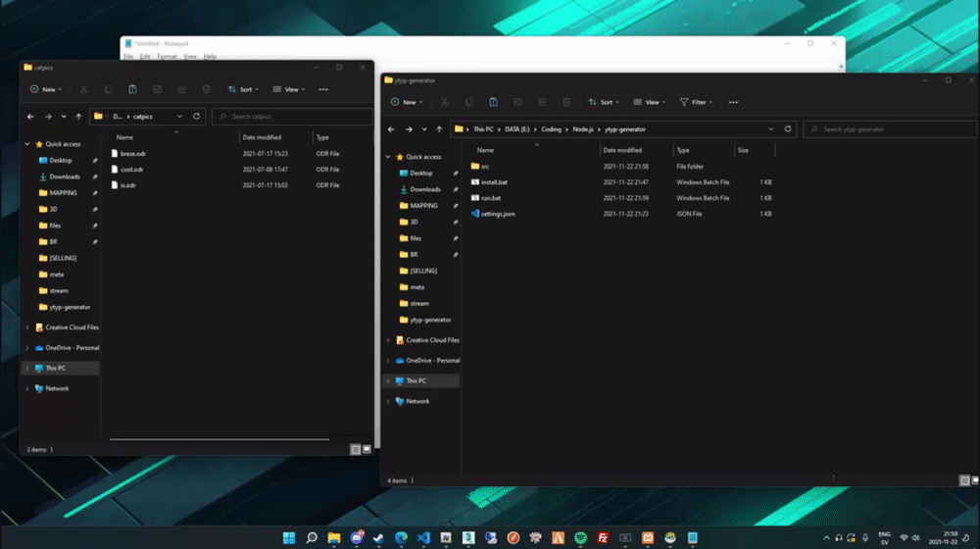Open Notepad File menu
The height and width of the screenshot is (549, 980).
128,56
